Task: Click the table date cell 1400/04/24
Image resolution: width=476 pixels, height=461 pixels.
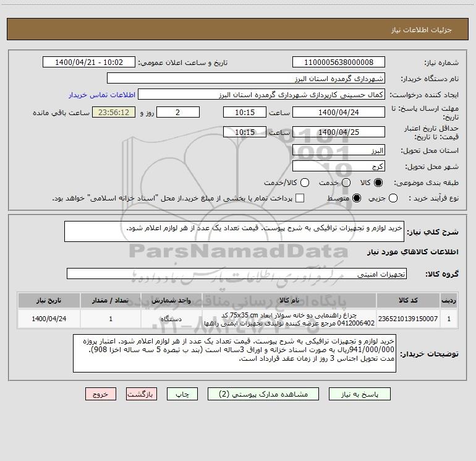Action: click(49, 319)
